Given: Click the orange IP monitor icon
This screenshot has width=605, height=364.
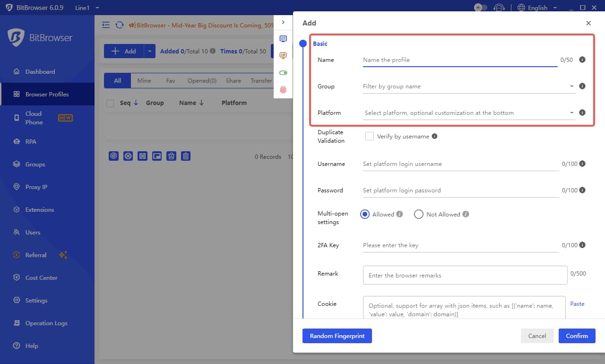Looking at the screenshot, I should pyautogui.click(x=283, y=56).
